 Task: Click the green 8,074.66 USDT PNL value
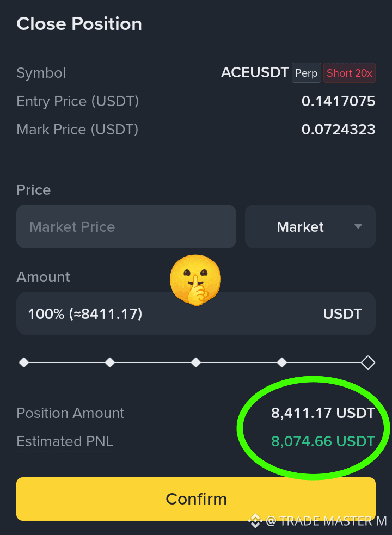[323, 441]
